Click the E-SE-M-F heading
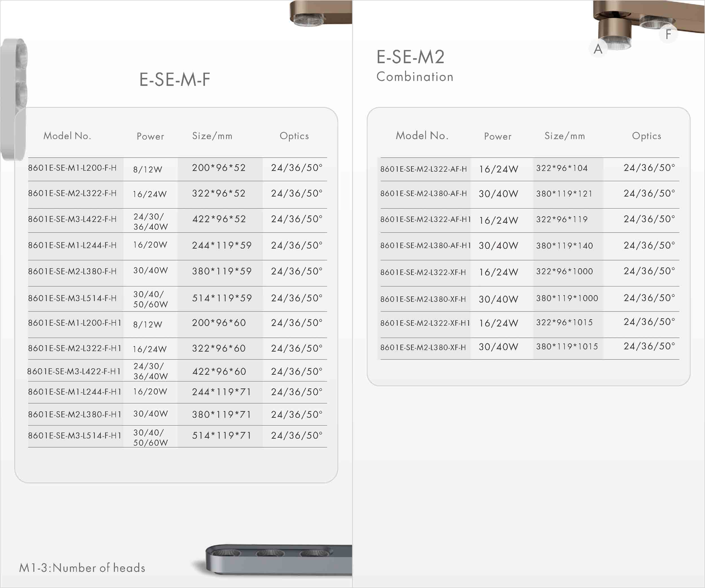This screenshot has width=705, height=588. (175, 80)
